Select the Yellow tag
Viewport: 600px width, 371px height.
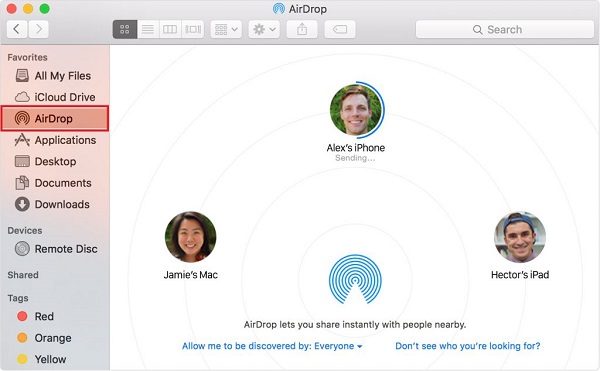(55, 360)
